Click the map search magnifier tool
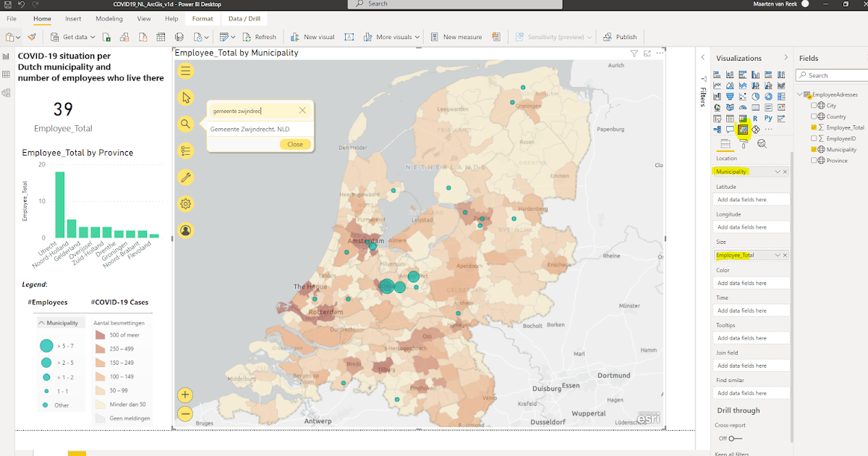Viewport: 868px width, 456px height. 186,123
